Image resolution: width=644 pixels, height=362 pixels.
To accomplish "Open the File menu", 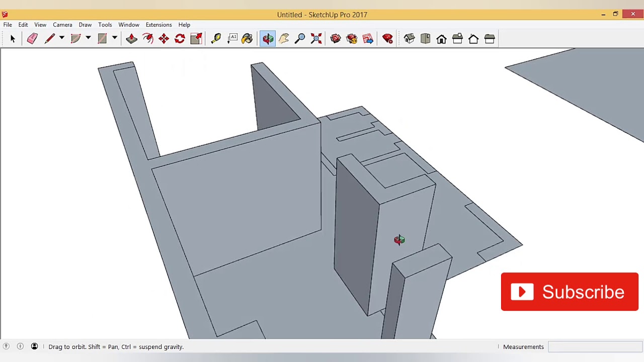I will pyautogui.click(x=8, y=25).
